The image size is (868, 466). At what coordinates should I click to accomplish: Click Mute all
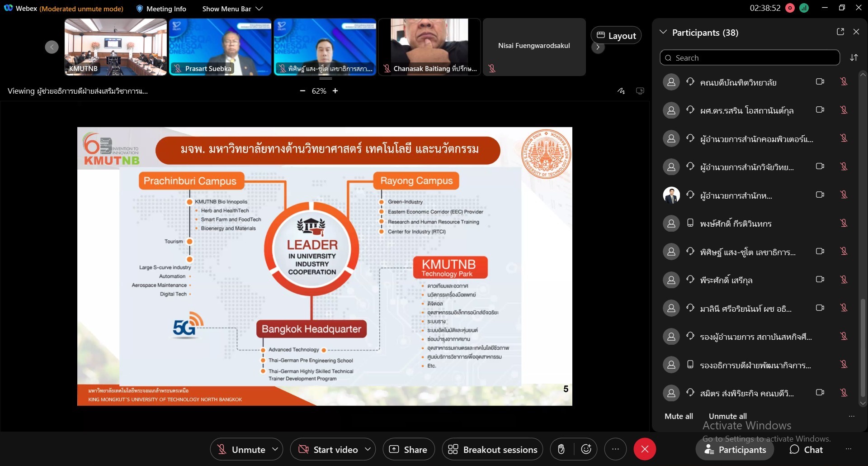click(x=679, y=416)
